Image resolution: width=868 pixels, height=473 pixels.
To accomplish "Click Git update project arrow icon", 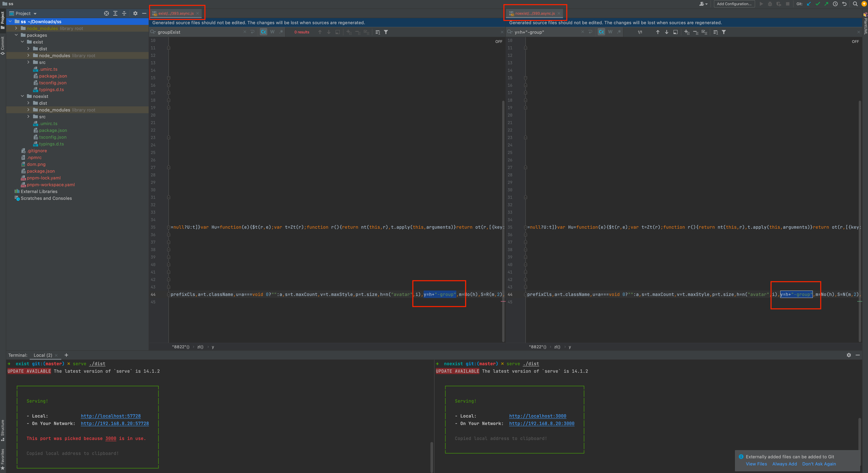I will pos(809,4).
